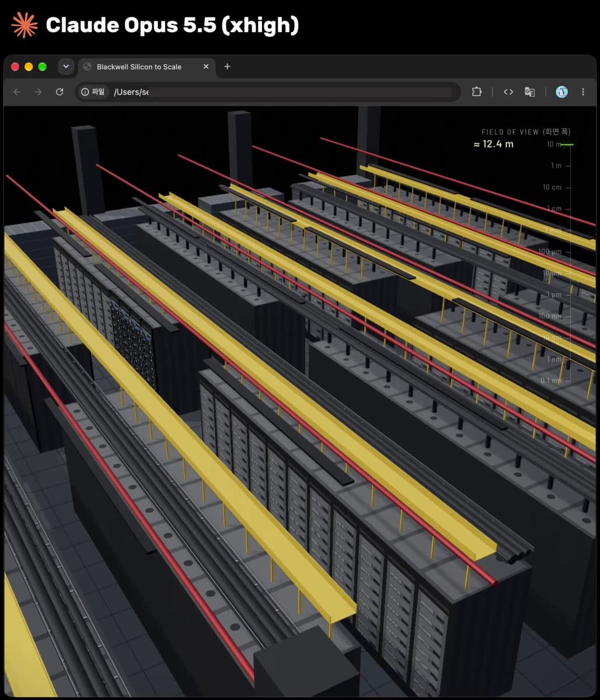Open the 파일 site info chip
Viewport: 600px width, 700px height.
[x=93, y=92]
